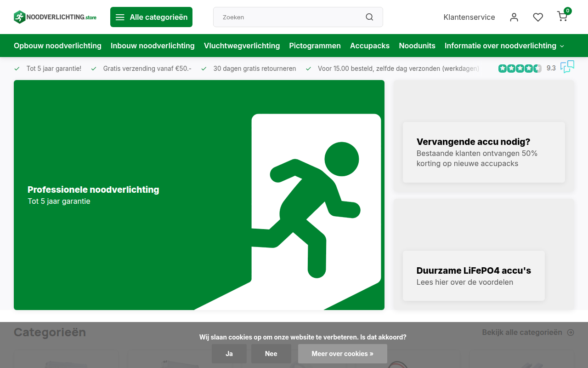Decline cookies with the Nee button
The image size is (588, 368).
(x=271, y=354)
